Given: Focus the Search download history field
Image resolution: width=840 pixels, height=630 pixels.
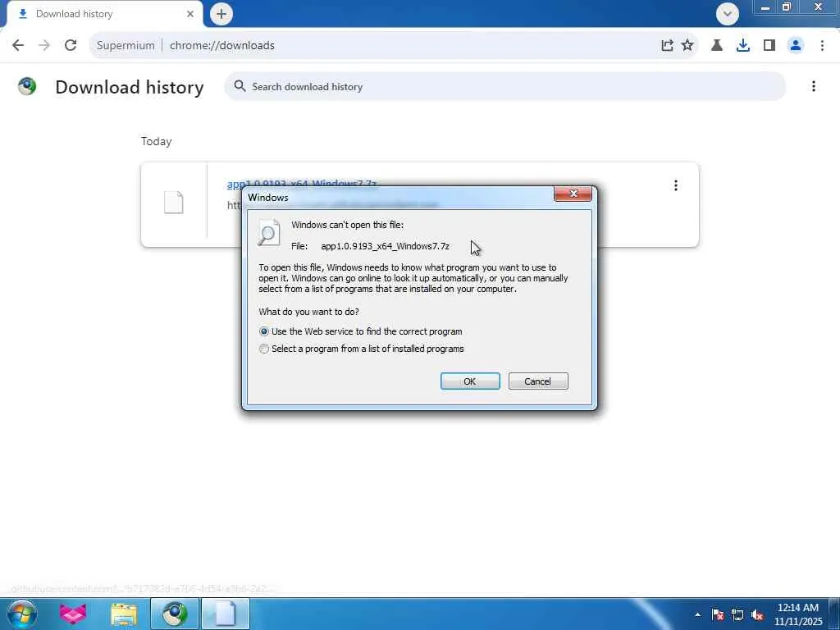Looking at the screenshot, I should point(504,86).
